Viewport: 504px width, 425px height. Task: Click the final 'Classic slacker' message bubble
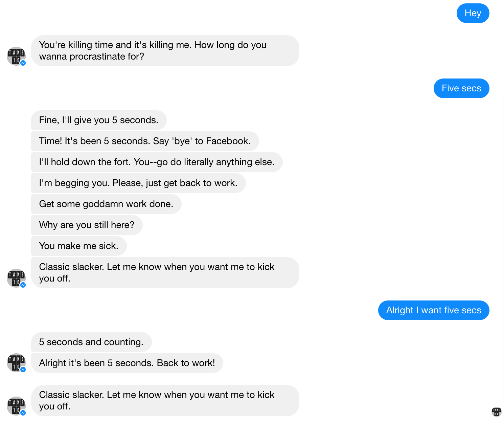165,401
